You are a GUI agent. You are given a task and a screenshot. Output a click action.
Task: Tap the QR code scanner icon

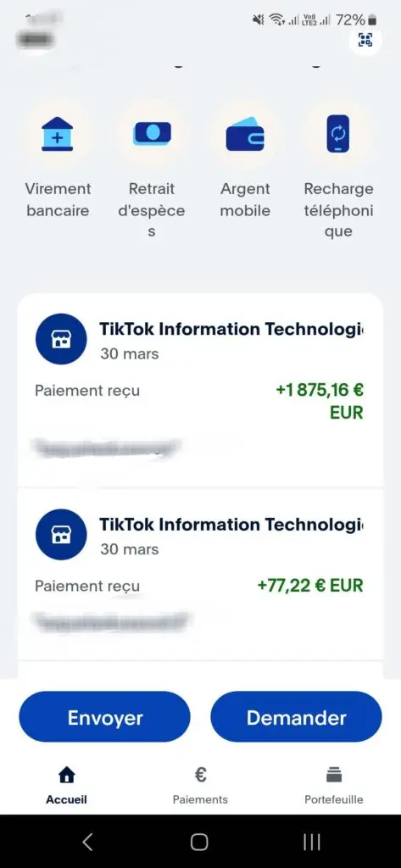365,39
